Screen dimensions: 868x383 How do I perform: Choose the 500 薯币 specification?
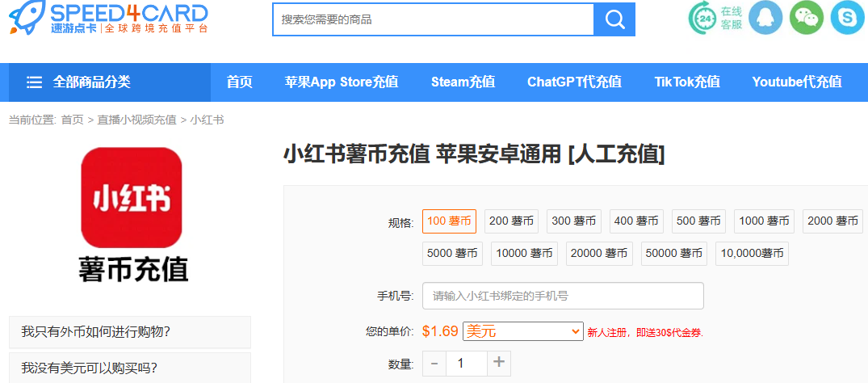point(698,221)
